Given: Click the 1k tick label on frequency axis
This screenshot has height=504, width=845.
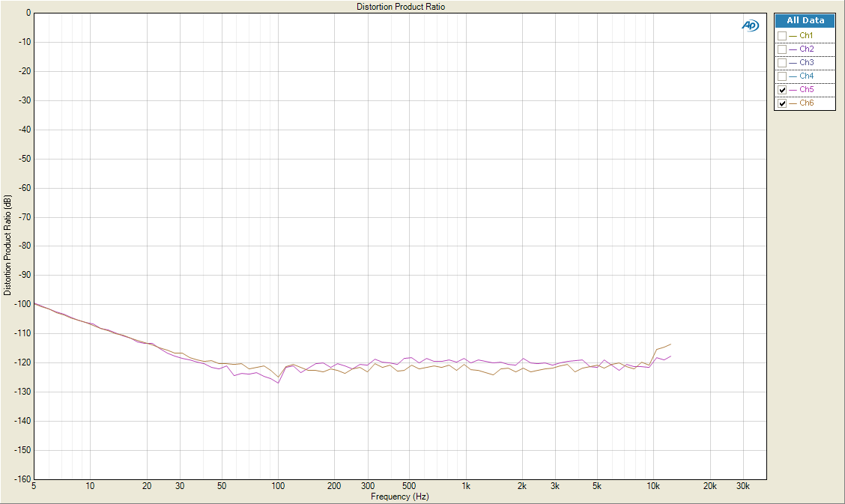Looking at the screenshot, I should (466, 486).
